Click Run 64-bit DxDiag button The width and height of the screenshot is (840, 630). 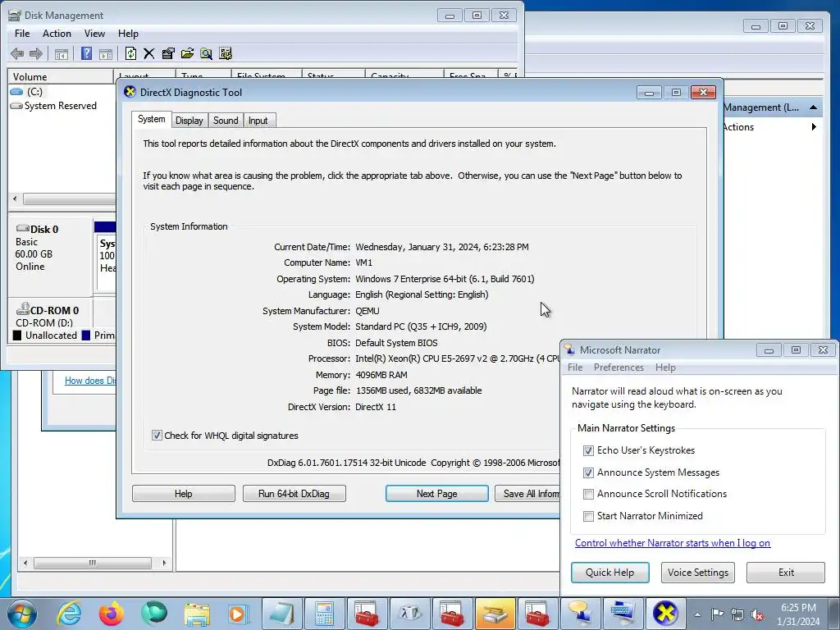click(x=294, y=493)
